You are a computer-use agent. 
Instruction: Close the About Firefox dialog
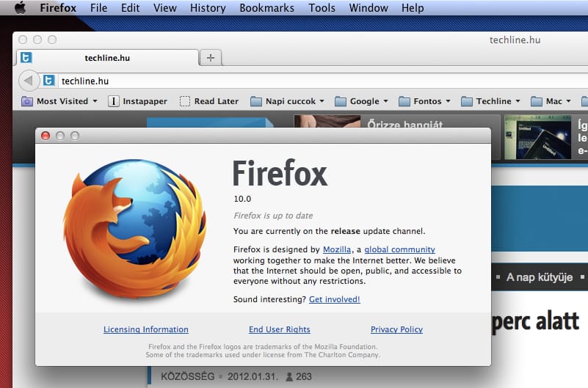(x=46, y=136)
